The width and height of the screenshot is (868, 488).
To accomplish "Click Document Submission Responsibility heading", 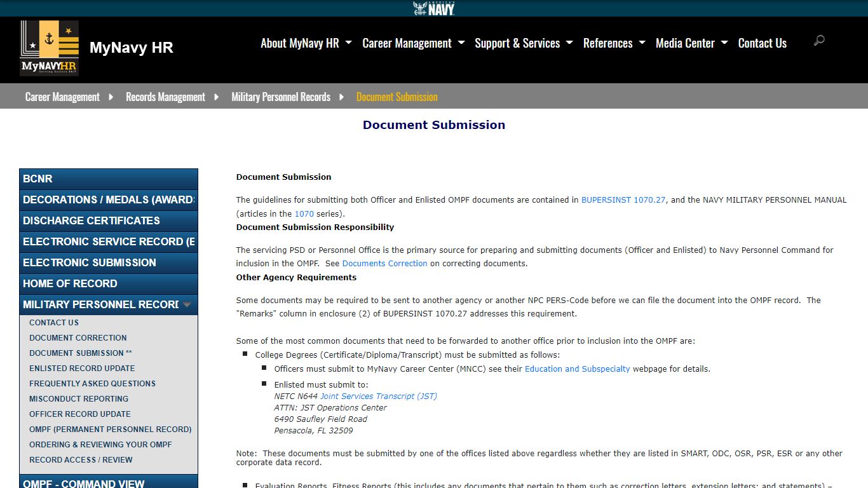I will (315, 227).
